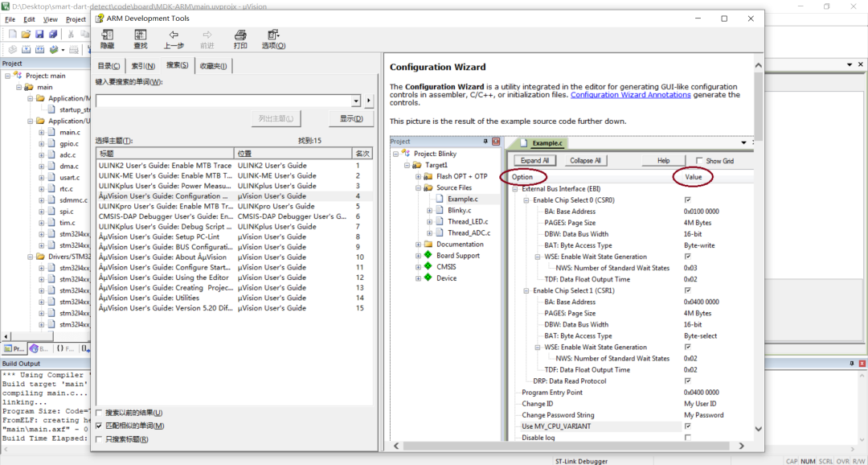Viewport: 868px width, 465px height.
Task: Click the ARM Development Tools title icon
Action: pyautogui.click(x=100, y=19)
